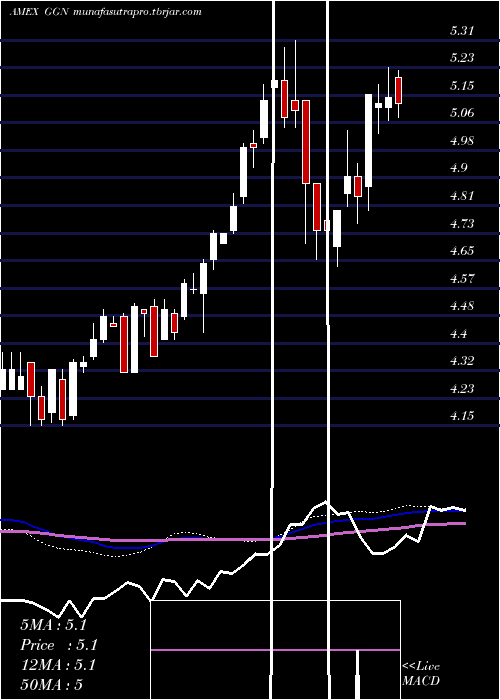
Task: Click the 5MA : 5.1 reading
Action: (x=53, y=625)
